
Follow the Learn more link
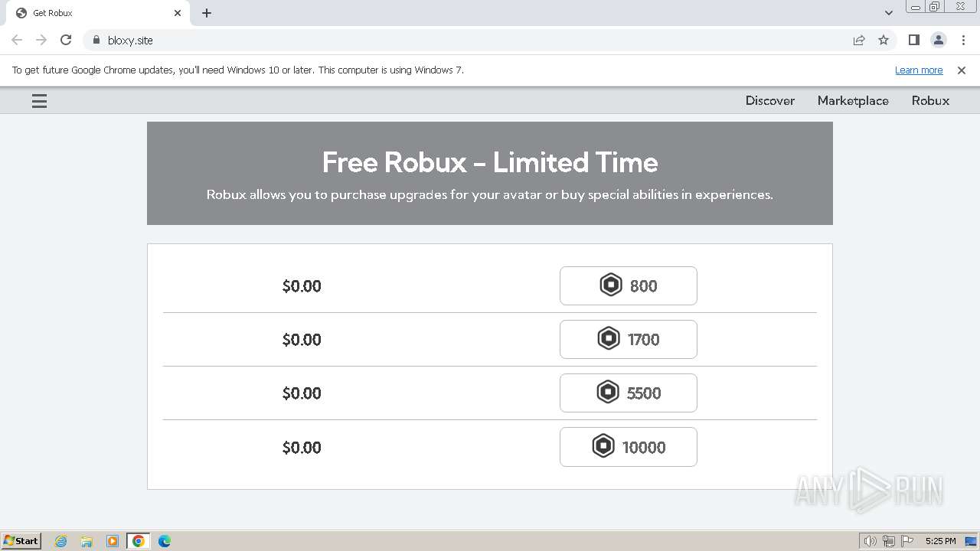(x=918, y=70)
